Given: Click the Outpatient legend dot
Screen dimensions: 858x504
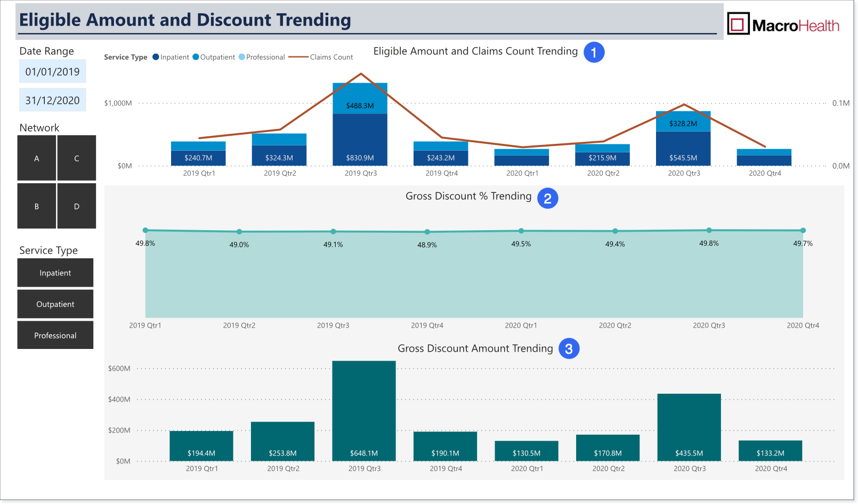Looking at the screenshot, I should (196, 57).
